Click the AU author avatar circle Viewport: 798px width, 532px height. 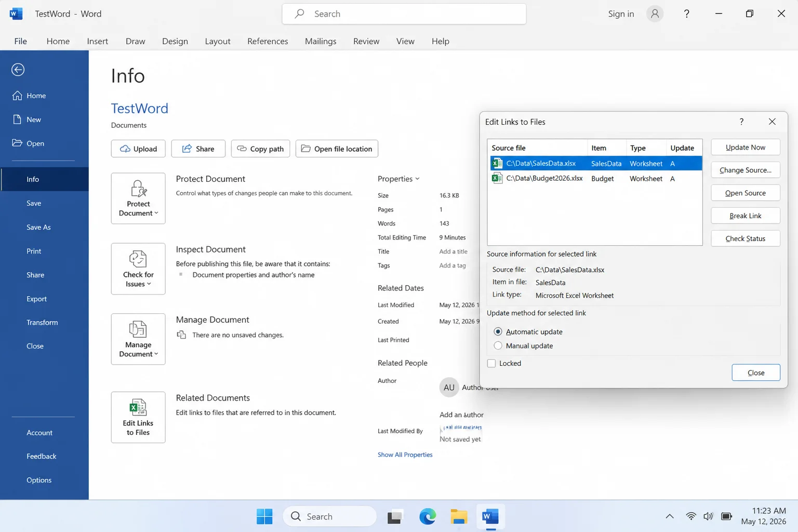pos(449,387)
